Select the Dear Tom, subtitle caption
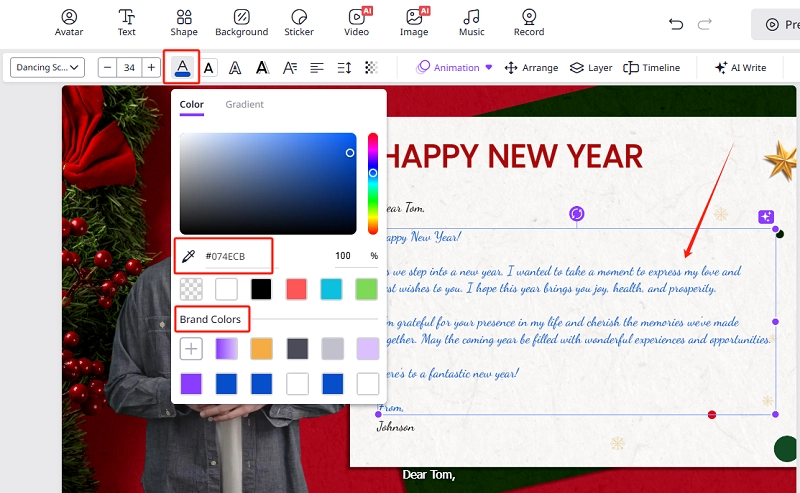Screen dimensions: 800x493 pos(429,475)
